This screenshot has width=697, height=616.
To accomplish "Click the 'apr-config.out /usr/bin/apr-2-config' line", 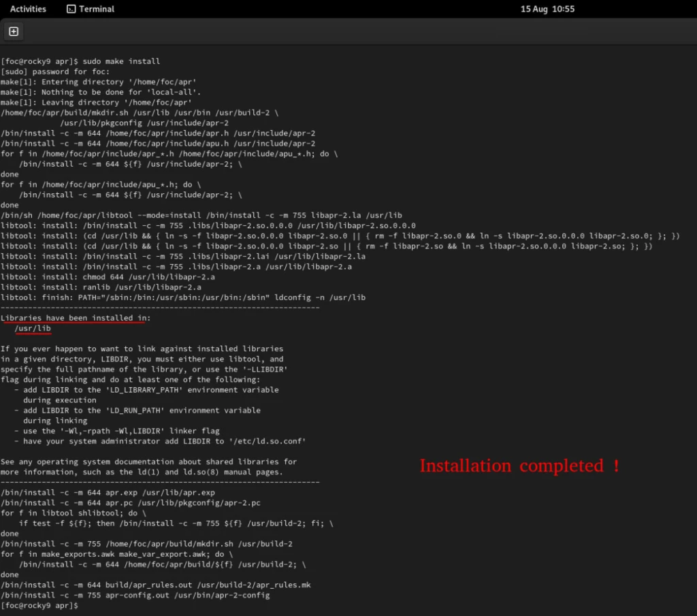I will (135, 595).
